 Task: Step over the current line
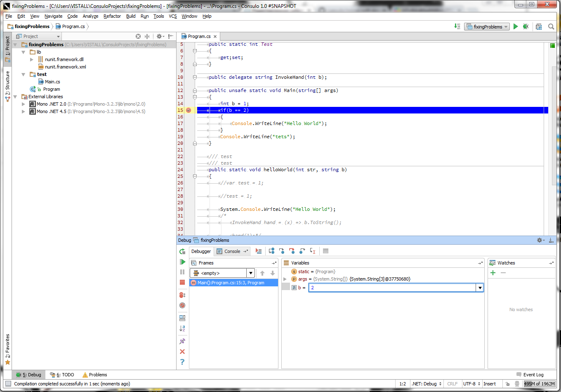point(271,251)
